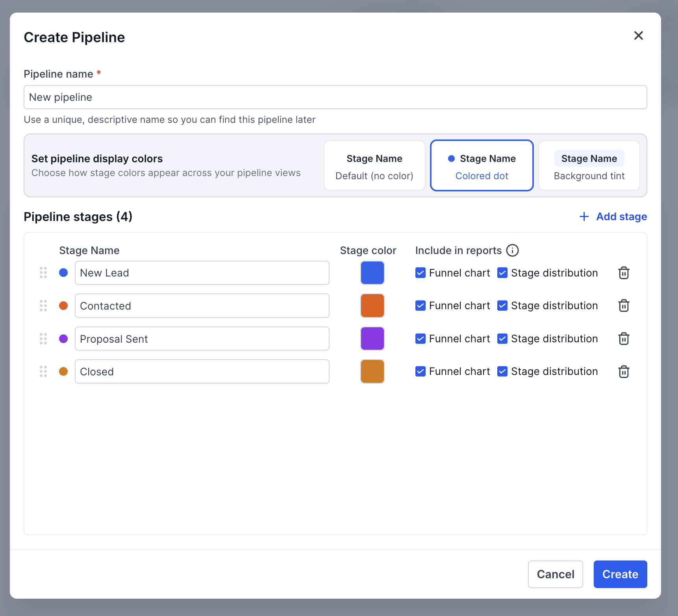Image resolution: width=678 pixels, height=616 pixels.
Task: Open the purple Proposal Sent color swatch
Action: tap(372, 339)
